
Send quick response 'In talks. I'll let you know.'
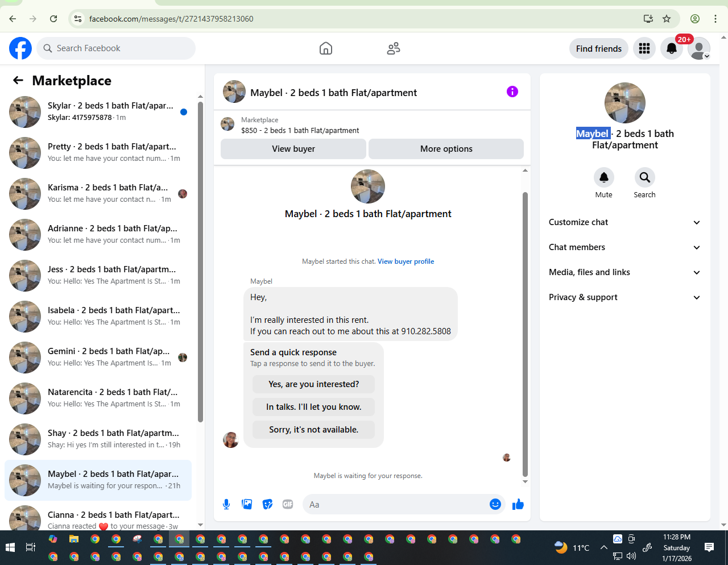tap(314, 407)
